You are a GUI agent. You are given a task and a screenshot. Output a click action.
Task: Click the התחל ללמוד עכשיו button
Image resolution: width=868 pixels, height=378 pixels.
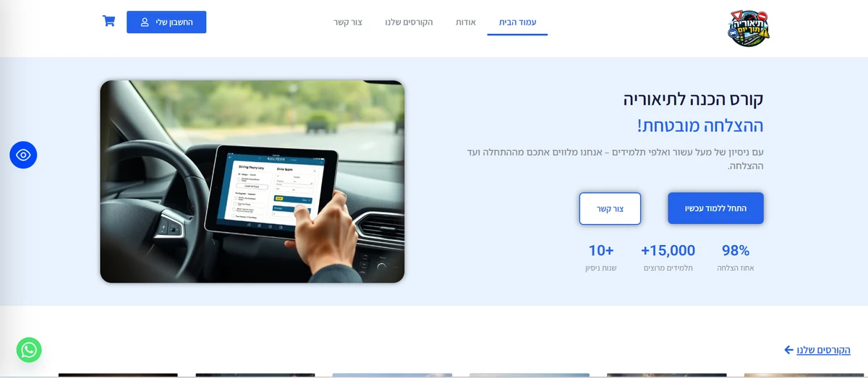tap(715, 208)
